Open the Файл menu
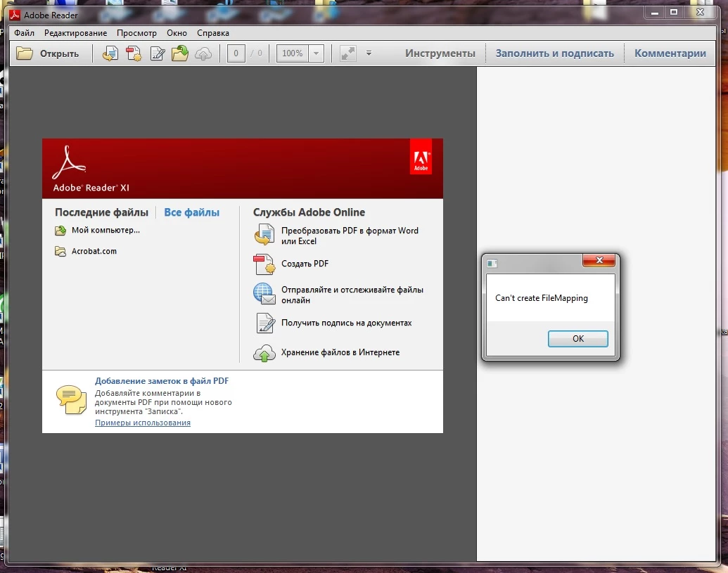The width and height of the screenshot is (728, 573). (24, 33)
